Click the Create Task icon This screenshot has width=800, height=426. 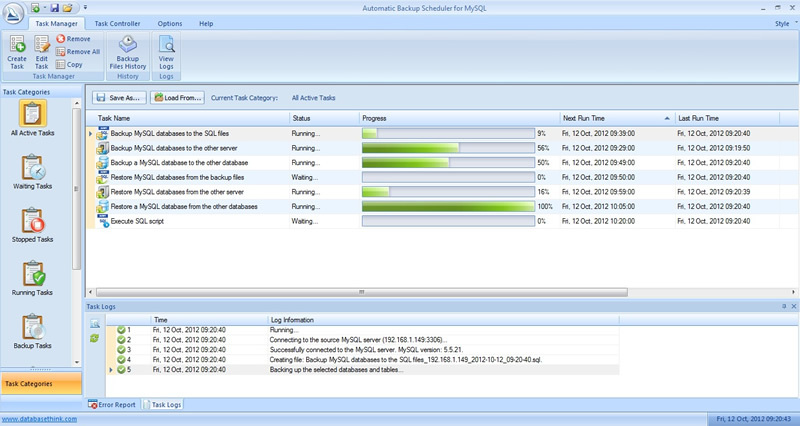17,52
